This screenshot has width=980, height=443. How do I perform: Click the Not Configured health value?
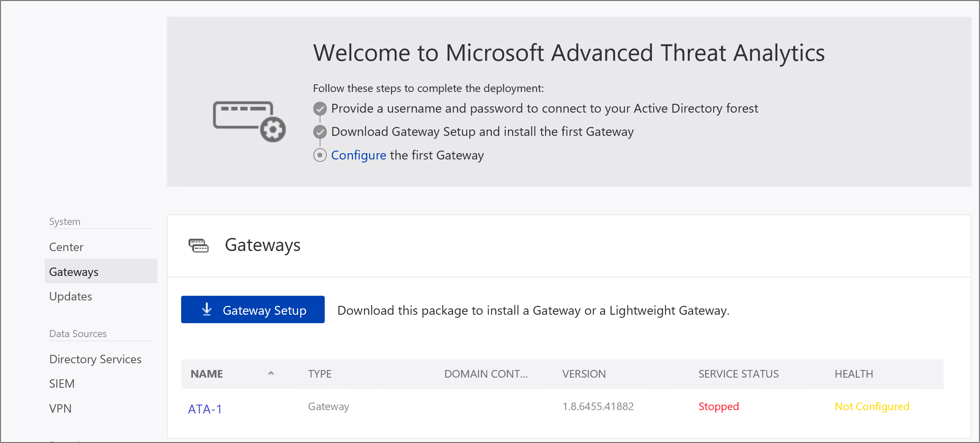(x=872, y=406)
